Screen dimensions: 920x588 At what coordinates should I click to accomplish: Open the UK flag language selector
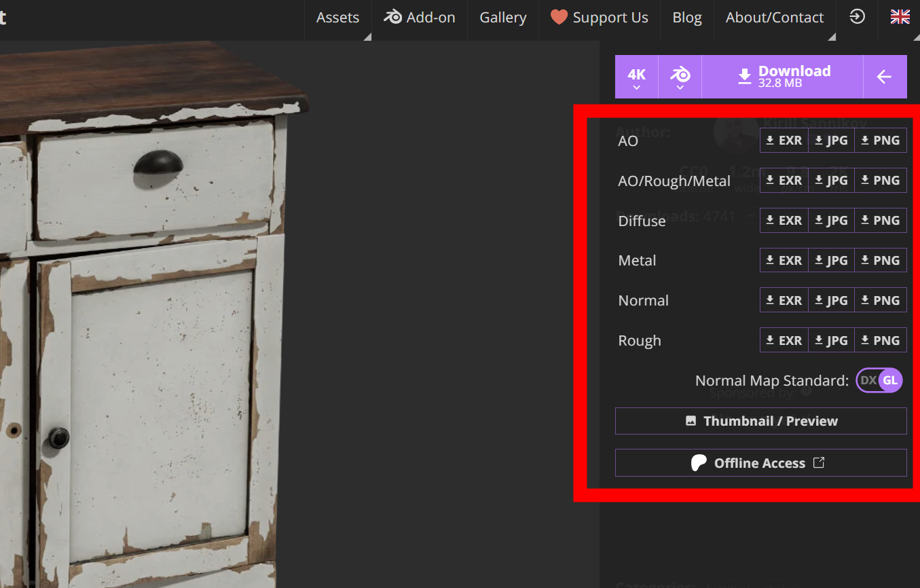point(900,17)
